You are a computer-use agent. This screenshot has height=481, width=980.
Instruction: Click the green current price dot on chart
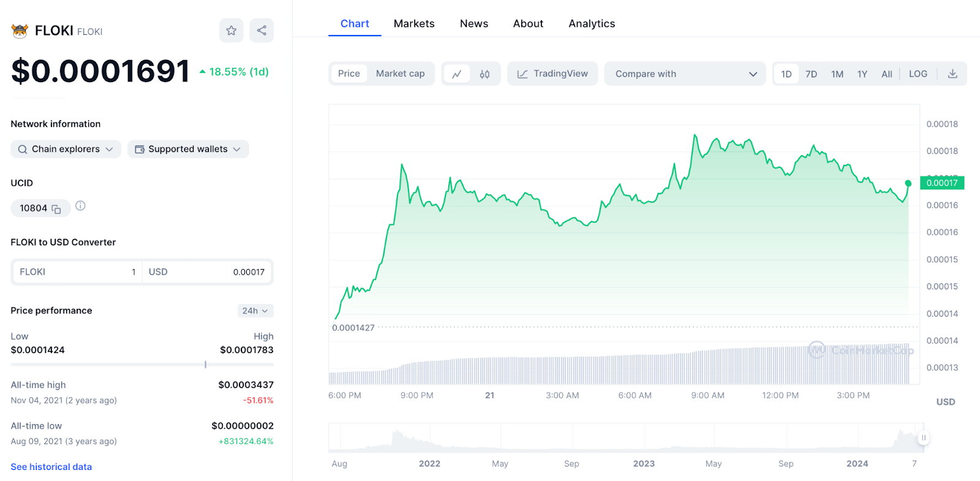(908, 183)
